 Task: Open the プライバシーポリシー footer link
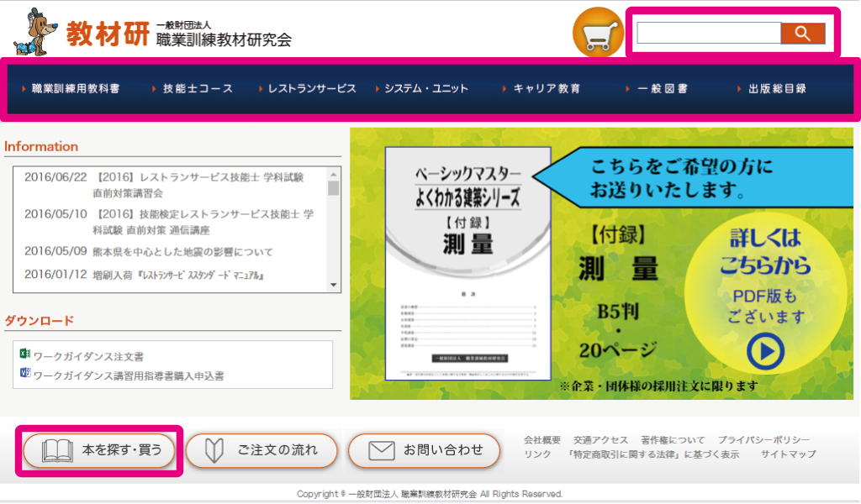click(x=763, y=440)
